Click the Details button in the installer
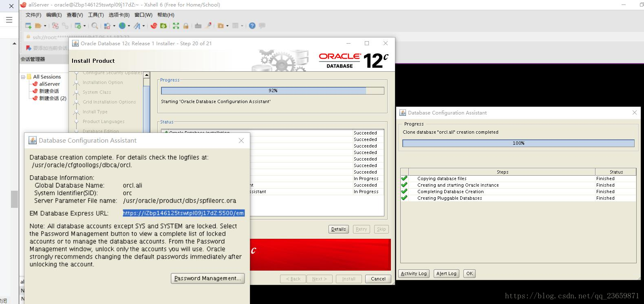644x304 pixels. tap(339, 229)
